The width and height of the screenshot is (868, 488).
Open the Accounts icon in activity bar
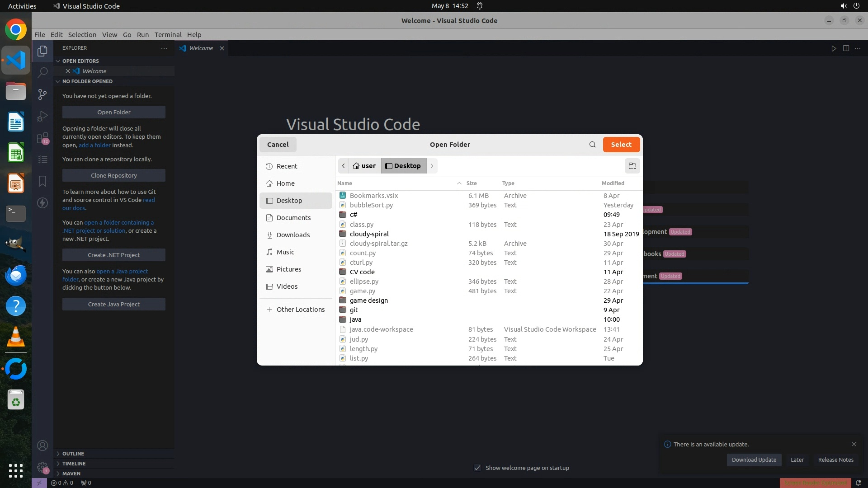click(x=42, y=446)
